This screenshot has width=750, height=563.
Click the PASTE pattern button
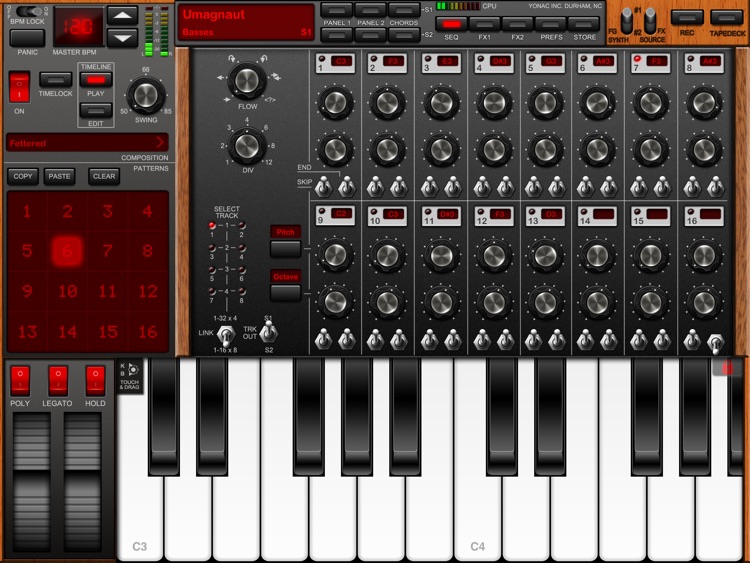point(59,177)
